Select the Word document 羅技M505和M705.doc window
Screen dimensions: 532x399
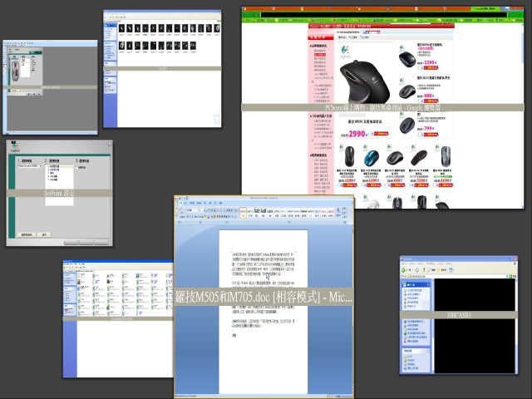coord(264,297)
